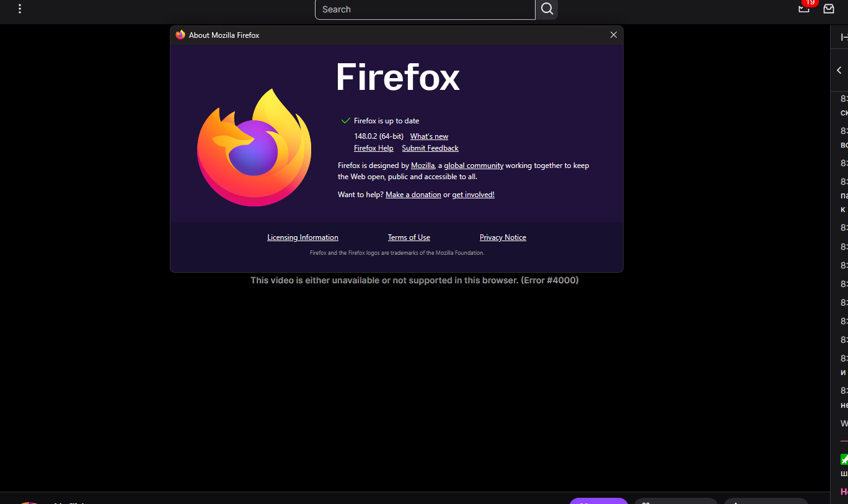Click the Firefox trademark notice text

point(397,253)
